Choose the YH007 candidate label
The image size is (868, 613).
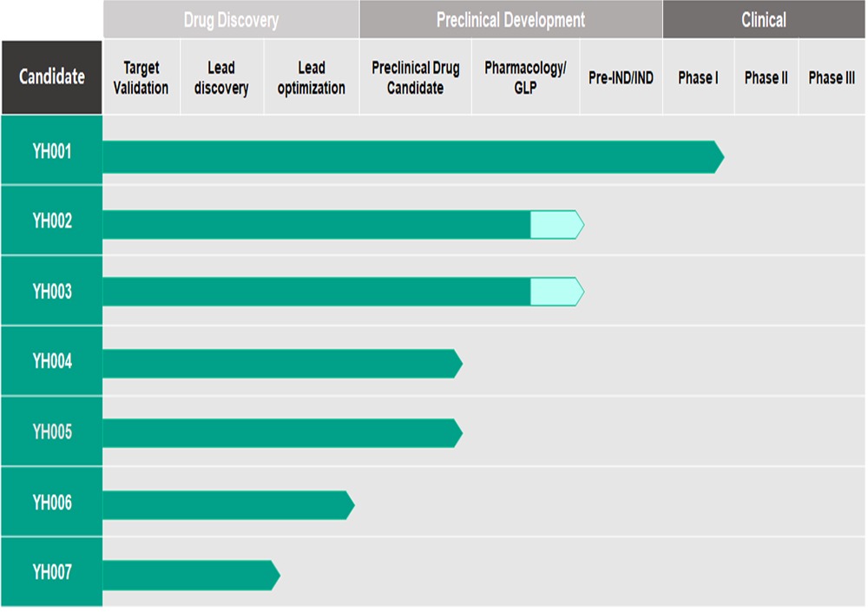(x=52, y=572)
